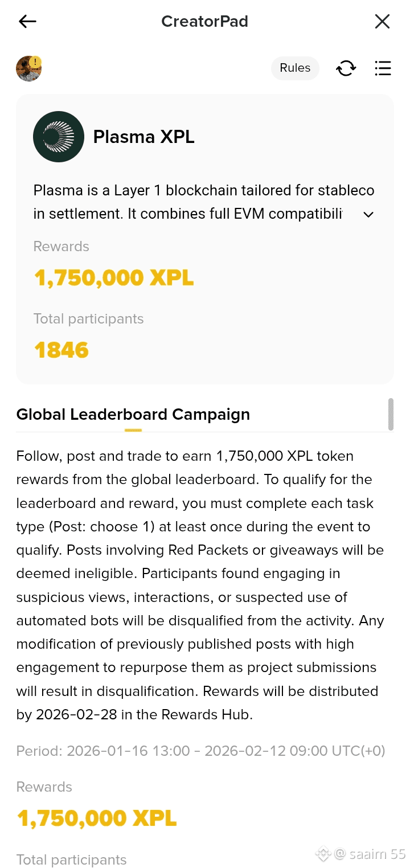Tap the CreatorPad header title

tap(204, 22)
